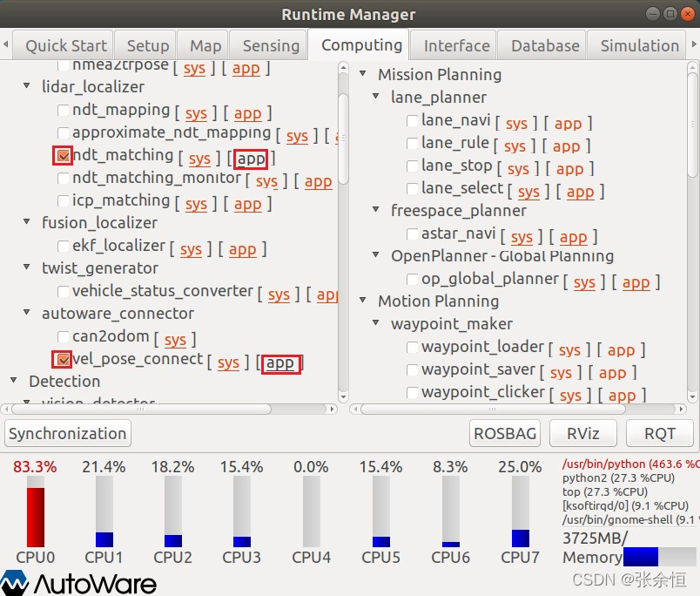Open app link for waypoint_loader
The height and width of the screenshot is (596, 700).
click(621, 351)
